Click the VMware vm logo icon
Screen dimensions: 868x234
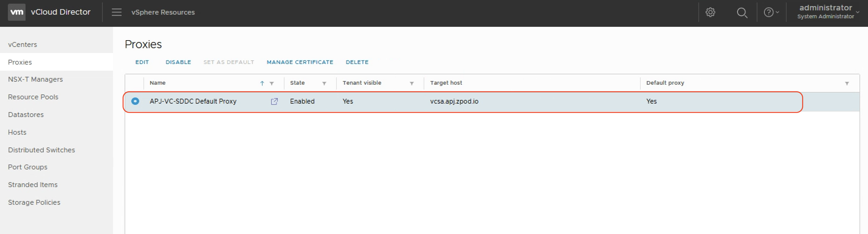pyautogui.click(x=16, y=12)
